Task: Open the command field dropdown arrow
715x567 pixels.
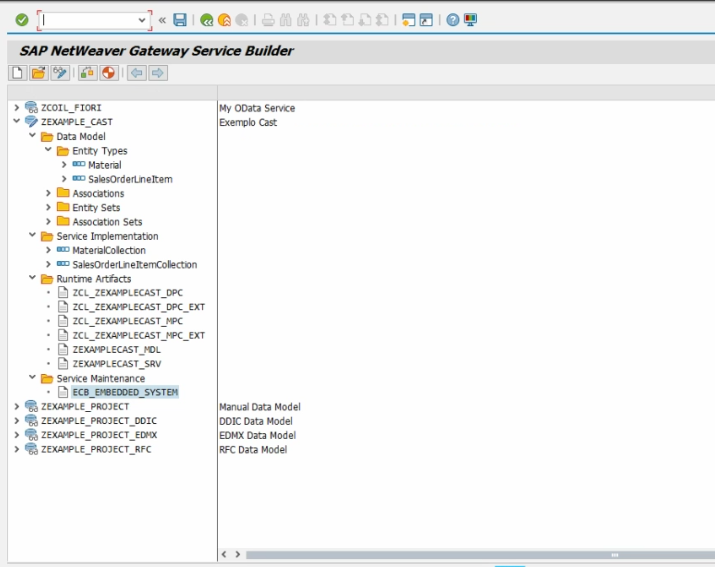Action: click(140, 20)
